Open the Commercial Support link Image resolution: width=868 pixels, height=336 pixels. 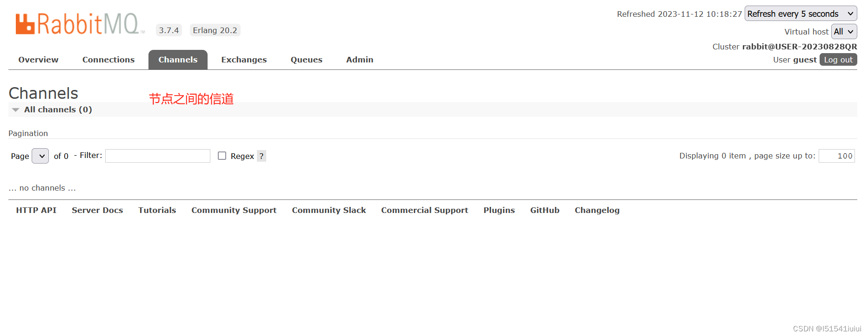(x=424, y=210)
